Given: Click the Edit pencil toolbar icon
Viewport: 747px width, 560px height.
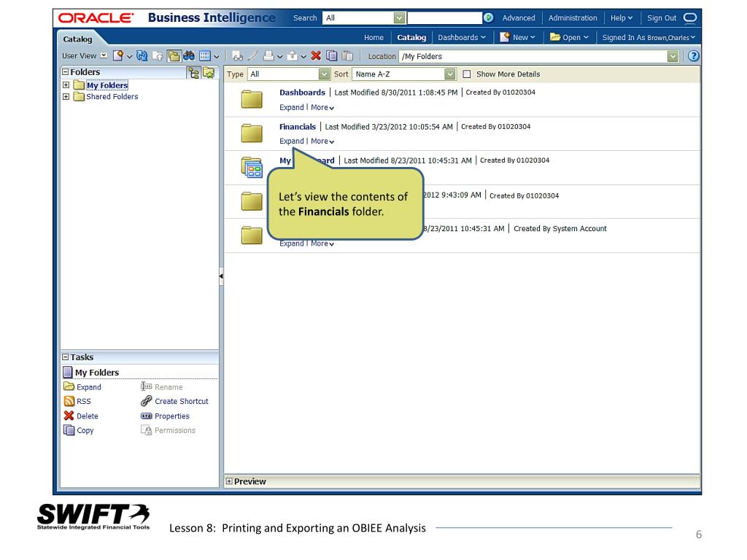Looking at the screenshot, I should tap(253, 56).
